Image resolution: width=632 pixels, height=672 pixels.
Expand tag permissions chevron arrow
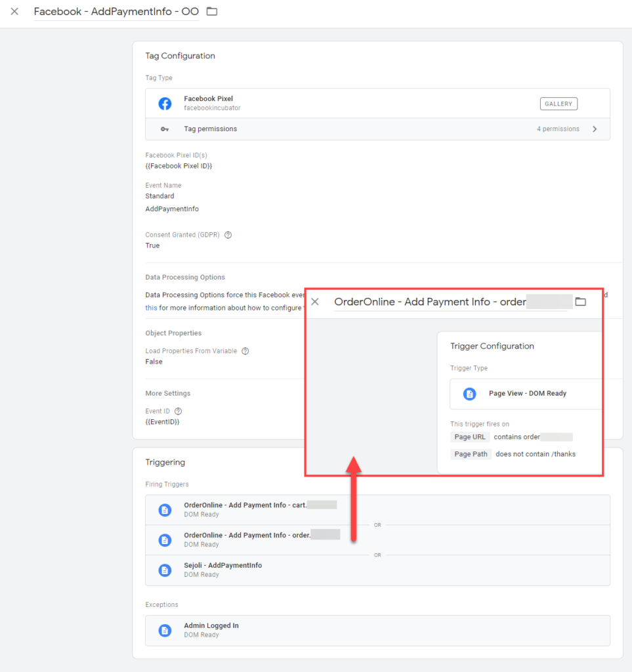(x=595, y=129)
